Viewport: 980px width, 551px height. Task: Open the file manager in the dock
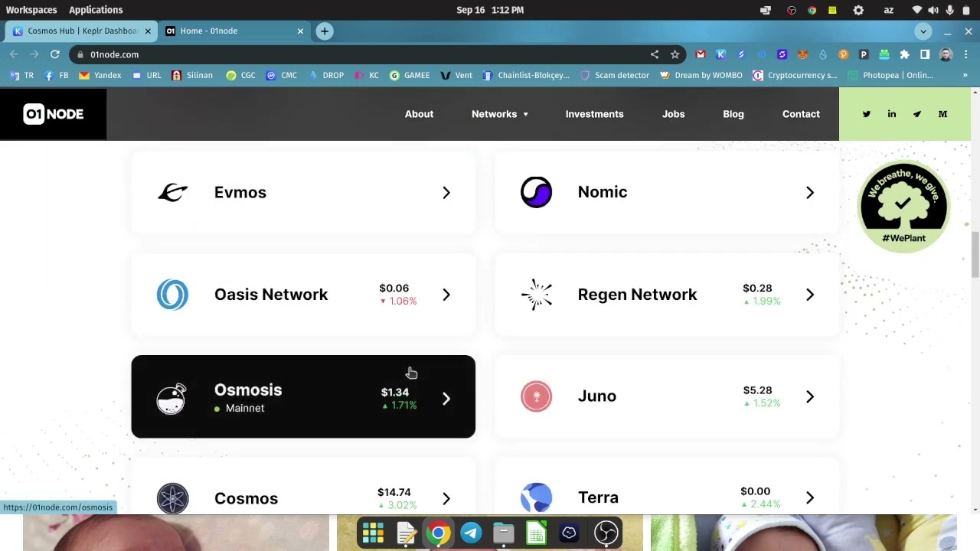[504, 533]
